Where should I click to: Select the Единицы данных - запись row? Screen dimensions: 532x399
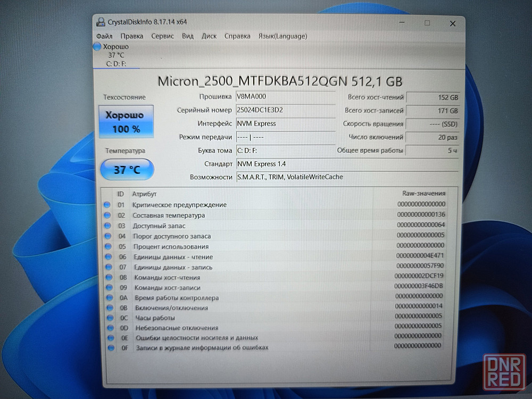[x=275, y=267]
